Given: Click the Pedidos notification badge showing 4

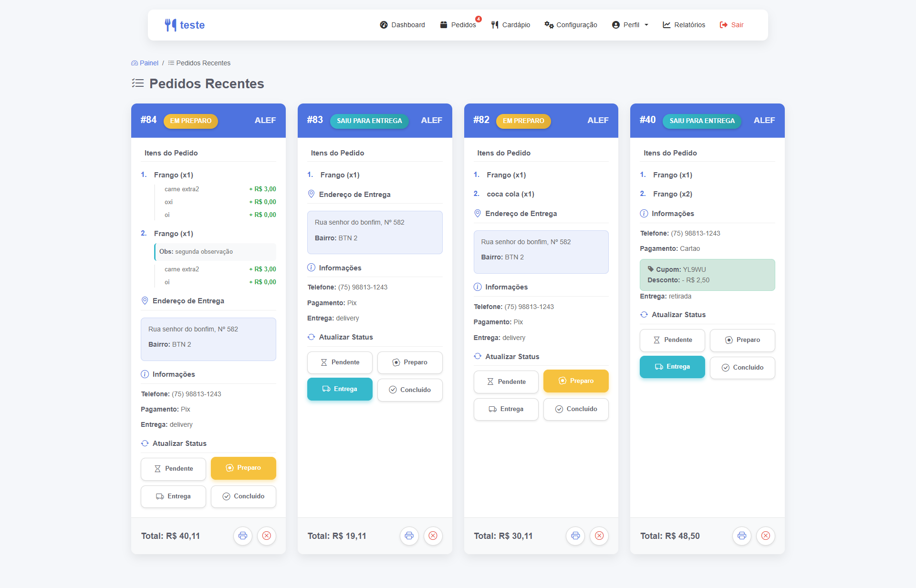Looking at the screenshot, I should (x=479, y=19).
